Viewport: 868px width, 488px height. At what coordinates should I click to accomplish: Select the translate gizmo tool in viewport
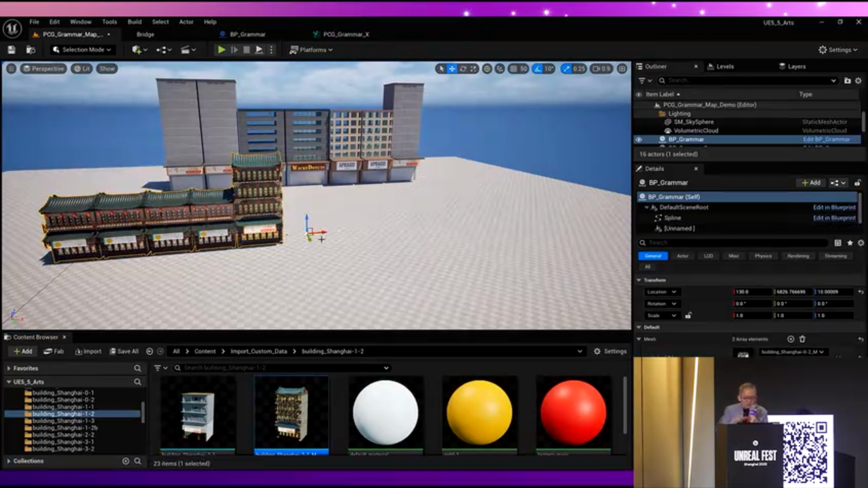pyautogui.click(x=452, y=68)
